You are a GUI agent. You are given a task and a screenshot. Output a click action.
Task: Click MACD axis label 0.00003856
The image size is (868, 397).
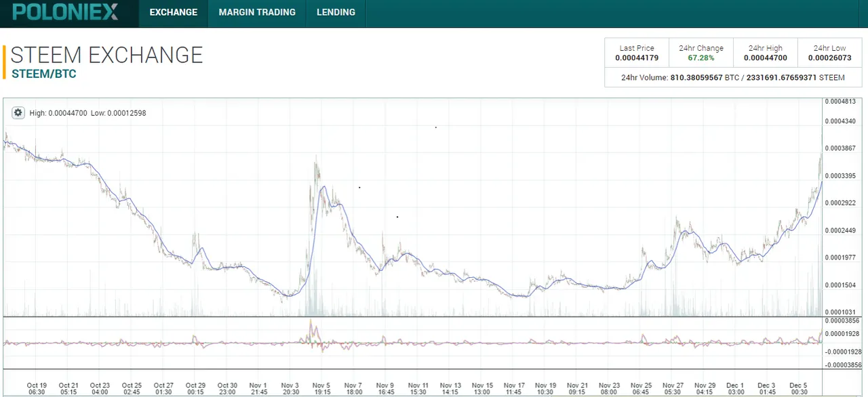[x=844, y=320]
